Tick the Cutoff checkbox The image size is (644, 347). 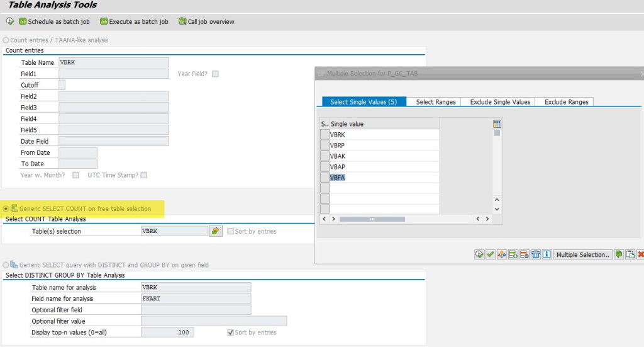[x=62, y=85]
